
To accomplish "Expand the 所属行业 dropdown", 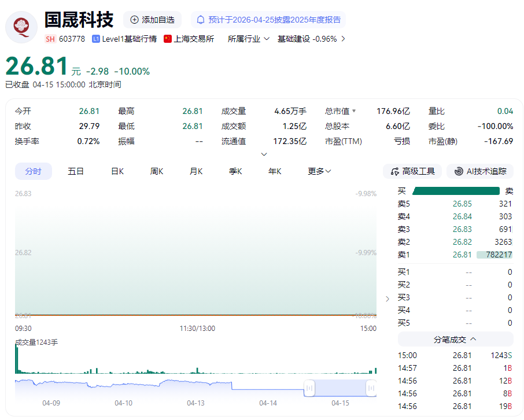I will coord(249,39).
